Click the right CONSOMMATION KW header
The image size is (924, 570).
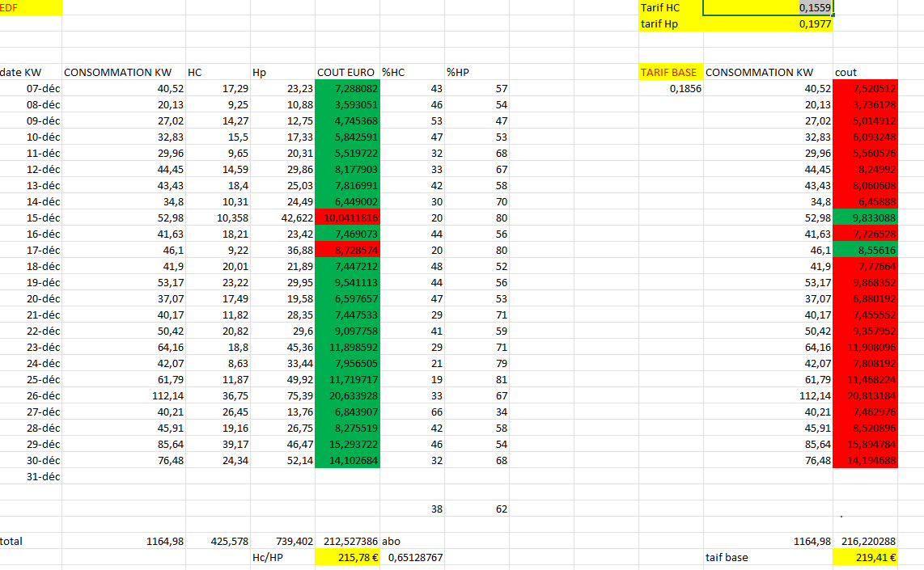pyautogui.click(x=768, y=73)
